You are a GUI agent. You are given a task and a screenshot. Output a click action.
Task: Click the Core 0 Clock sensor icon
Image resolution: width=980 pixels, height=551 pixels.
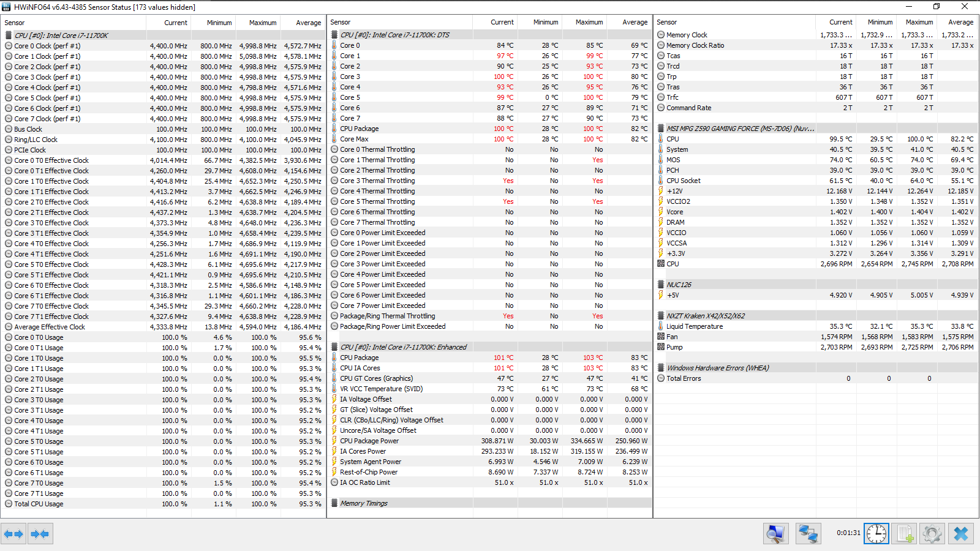[x=9, y=46]
